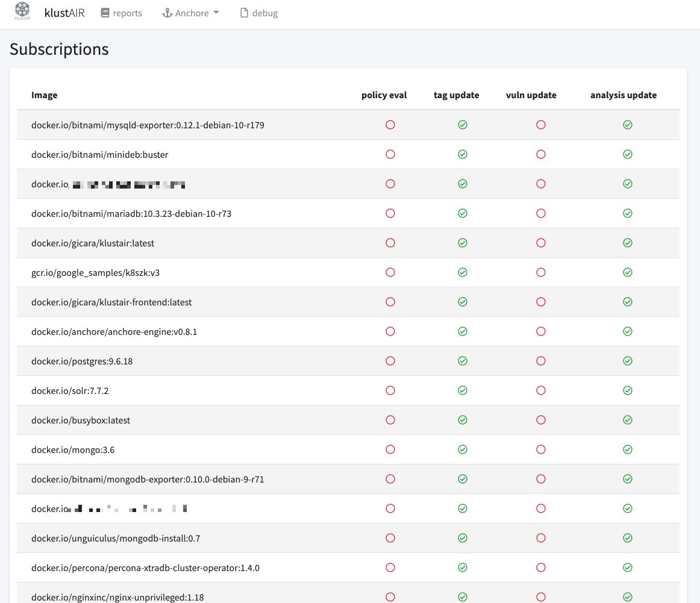Image resolution: width=700 pixels, height=603 pixels.
Task: Click vuln update circle for mongodb-install:0.7
Action: tap(540, 538)
